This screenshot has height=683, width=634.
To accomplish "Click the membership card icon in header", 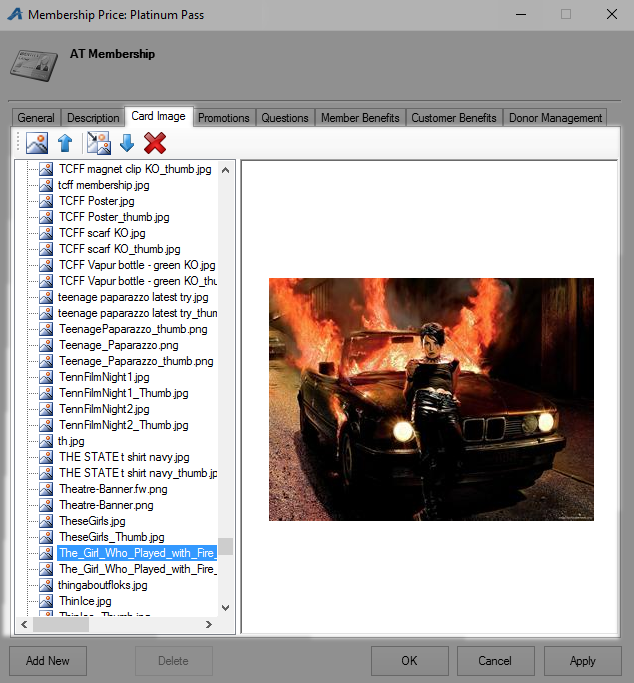I will 34,65.
